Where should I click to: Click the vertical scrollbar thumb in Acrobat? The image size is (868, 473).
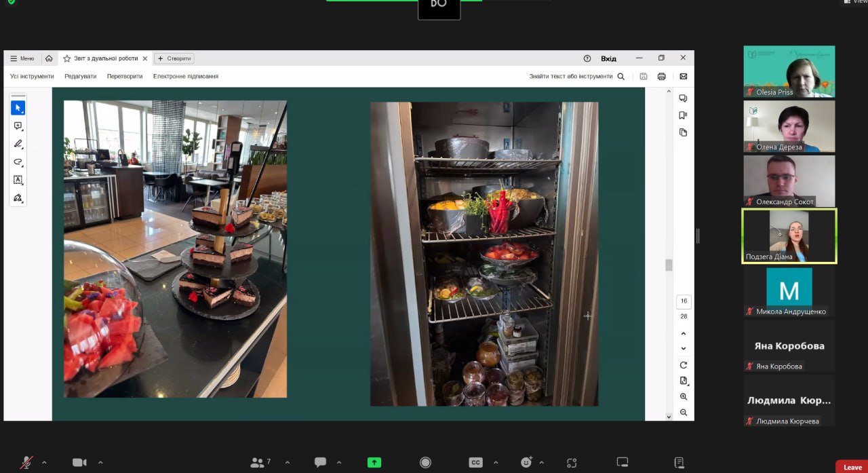point(669,265)
